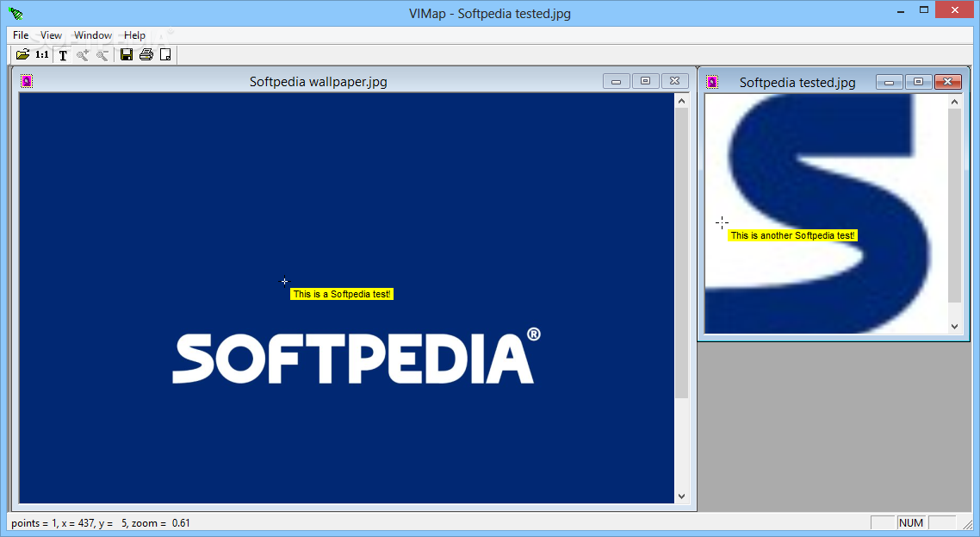This screenshot has height=537, width=980.
Task: Click the zoom out magnifier icon
Action: [x=102, y=55]
